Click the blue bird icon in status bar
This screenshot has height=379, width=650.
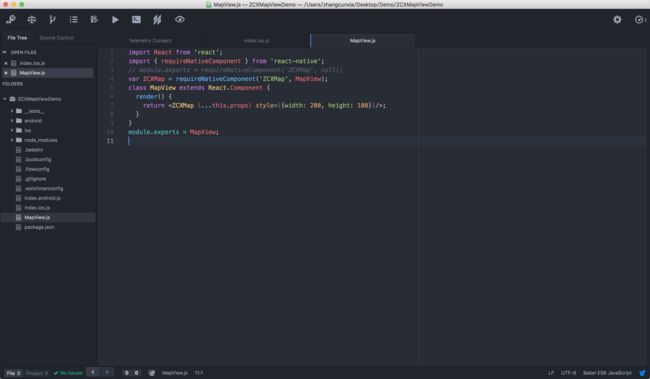click(x=642, y=373)
